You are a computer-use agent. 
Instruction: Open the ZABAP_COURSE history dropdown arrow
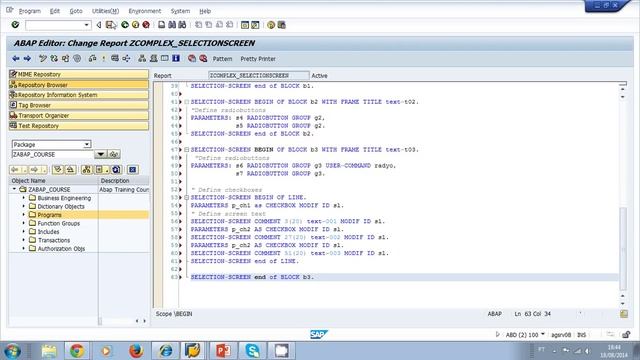(x=100, y=154)
